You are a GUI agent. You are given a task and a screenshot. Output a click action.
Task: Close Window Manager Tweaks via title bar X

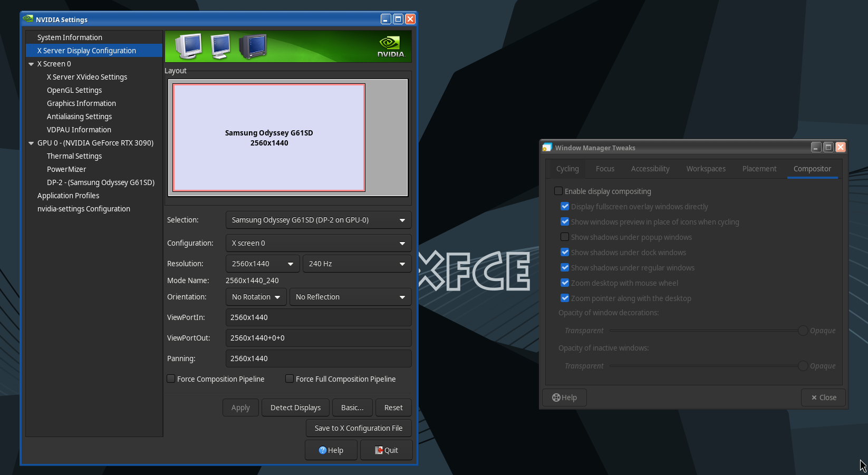point(841,147)
